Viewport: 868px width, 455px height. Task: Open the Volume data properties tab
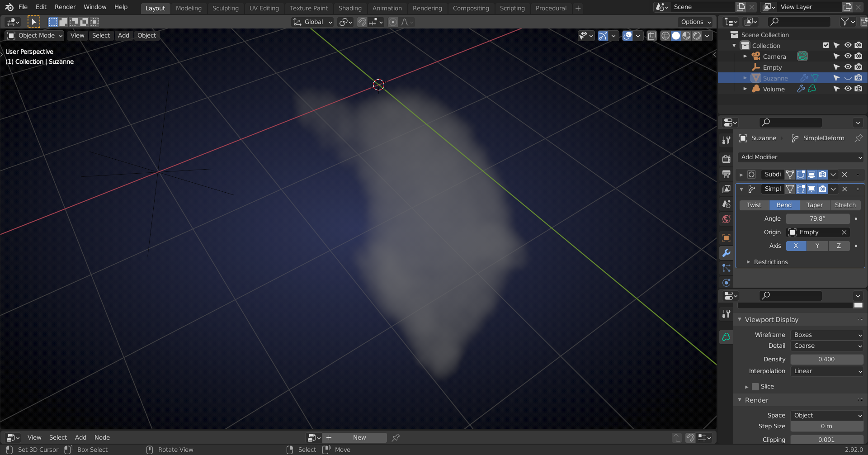tap(726, 337)
